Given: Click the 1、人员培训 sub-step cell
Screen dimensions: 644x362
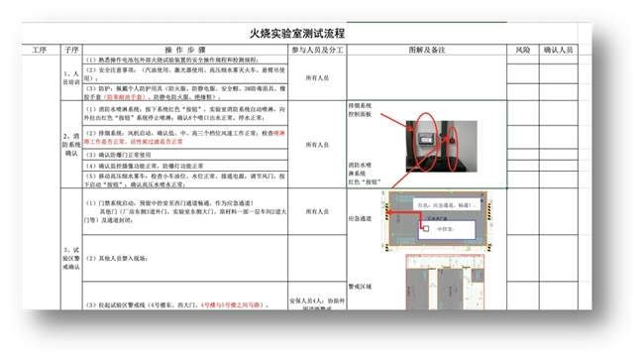Looking at the screenshot, I should [x=71, y=77].
